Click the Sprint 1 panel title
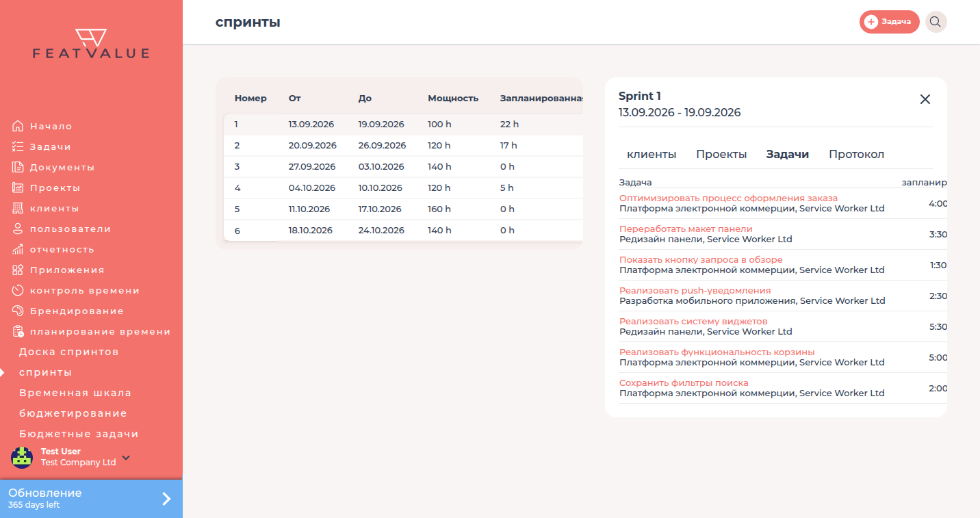The height and width of the screenshot is (518, 980). point(640,96)
